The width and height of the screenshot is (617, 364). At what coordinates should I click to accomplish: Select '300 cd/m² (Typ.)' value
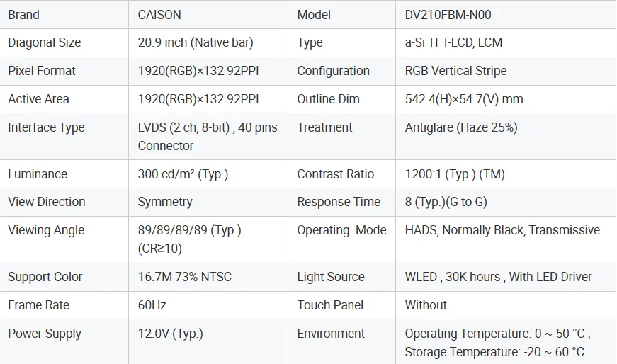point(183,174)
